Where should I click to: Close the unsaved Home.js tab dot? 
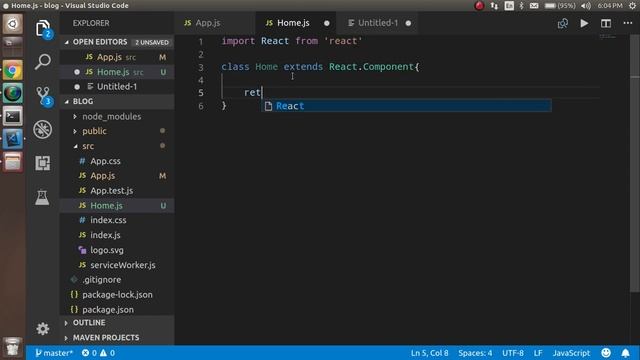pyautogui.click(x=327, y=23)
